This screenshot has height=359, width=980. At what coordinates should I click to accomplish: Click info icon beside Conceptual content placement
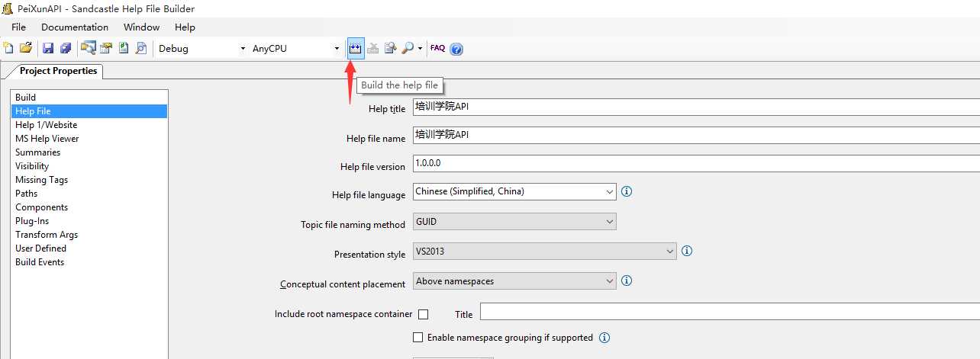(x=627, y=280)
